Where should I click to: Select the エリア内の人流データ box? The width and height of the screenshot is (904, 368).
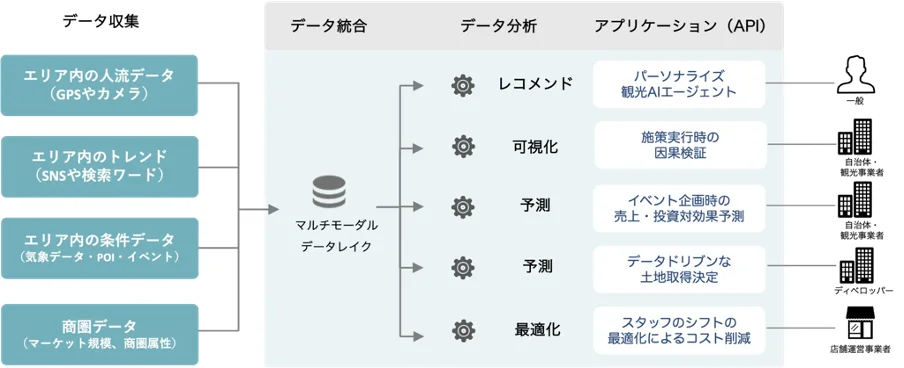click(x=99, y=85)
